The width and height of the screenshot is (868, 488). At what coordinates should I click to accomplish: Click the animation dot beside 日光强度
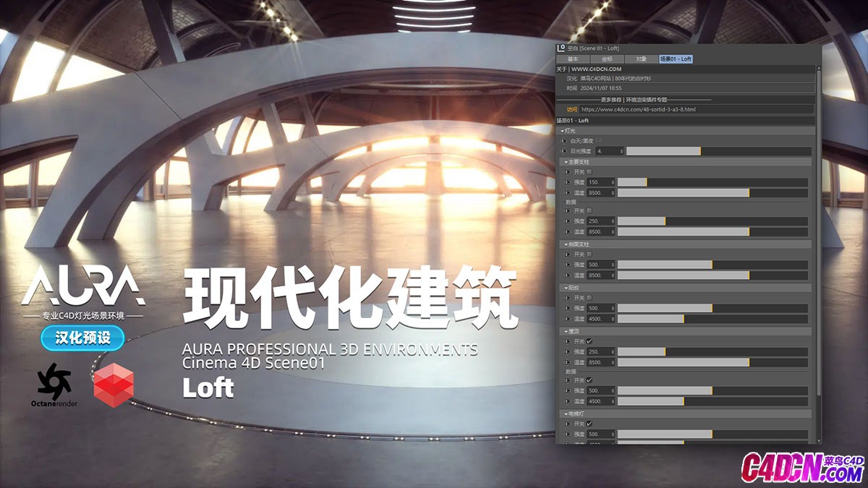[x=566, y=151]
